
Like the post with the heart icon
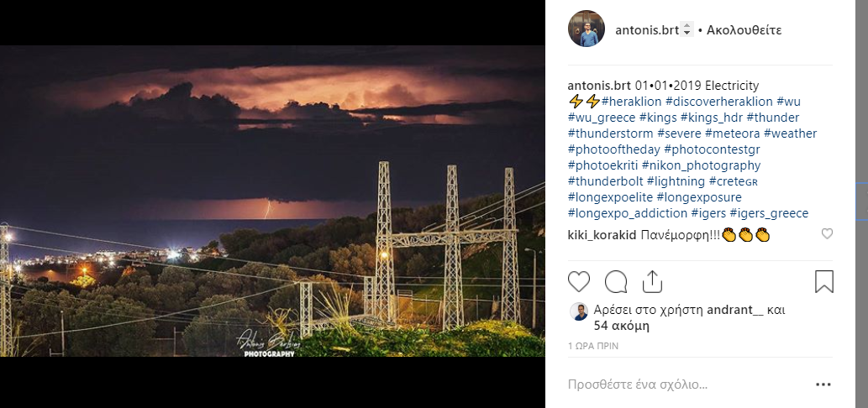click(579, 281)
